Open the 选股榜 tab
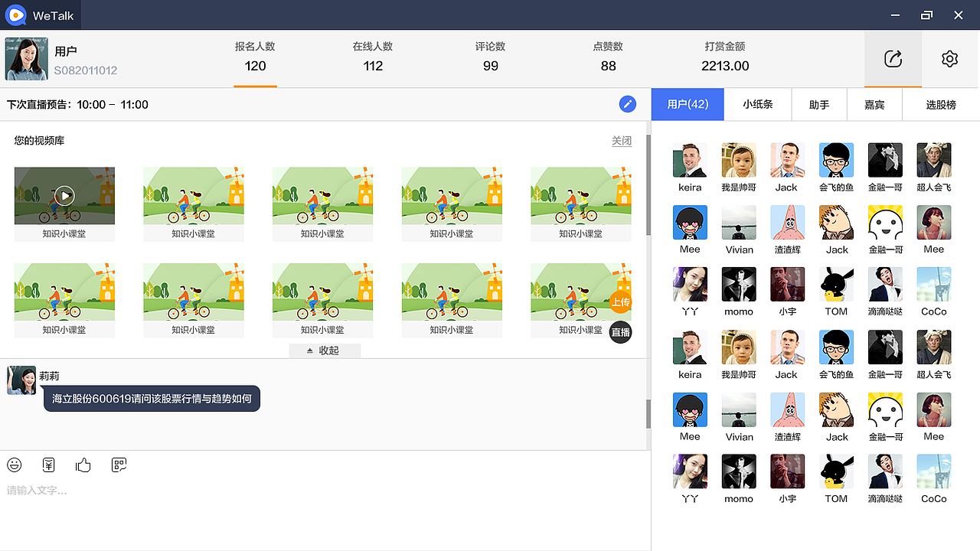 pyautogui.click(x=941, y=104)
